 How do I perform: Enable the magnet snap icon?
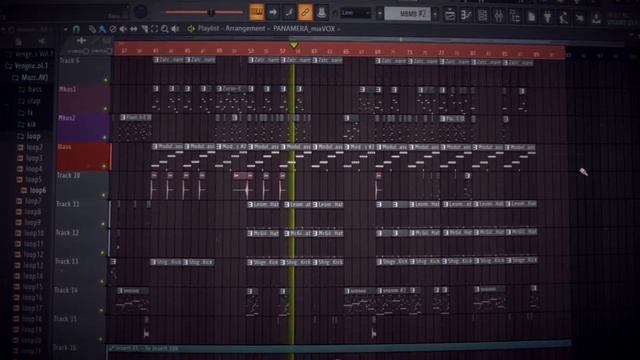tap(76, 29)
